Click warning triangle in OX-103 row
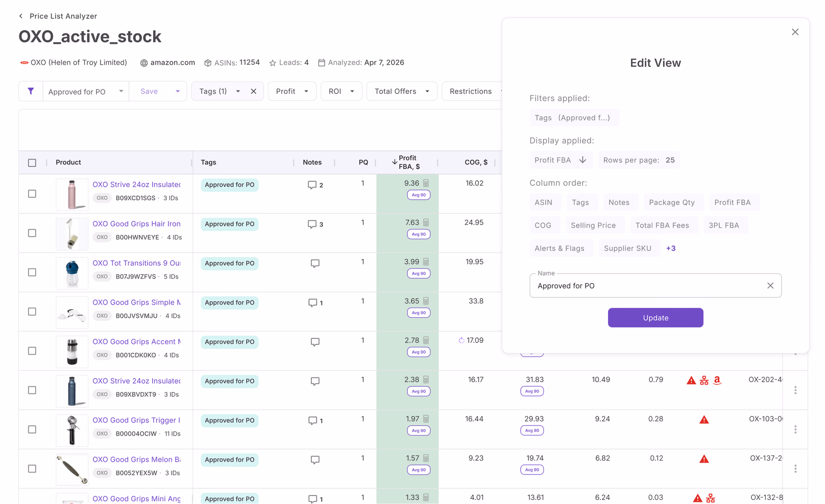The width and height of the screenshot is (825, 504). (704, 420)
